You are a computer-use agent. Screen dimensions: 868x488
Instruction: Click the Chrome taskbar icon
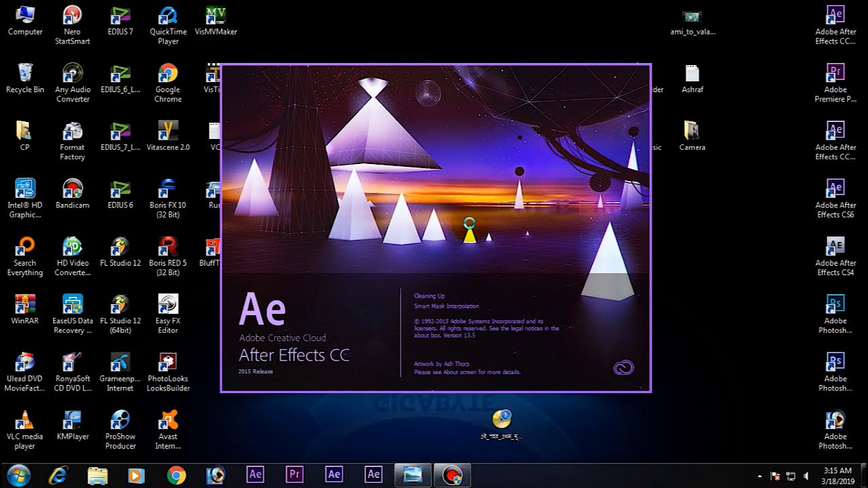176,475
